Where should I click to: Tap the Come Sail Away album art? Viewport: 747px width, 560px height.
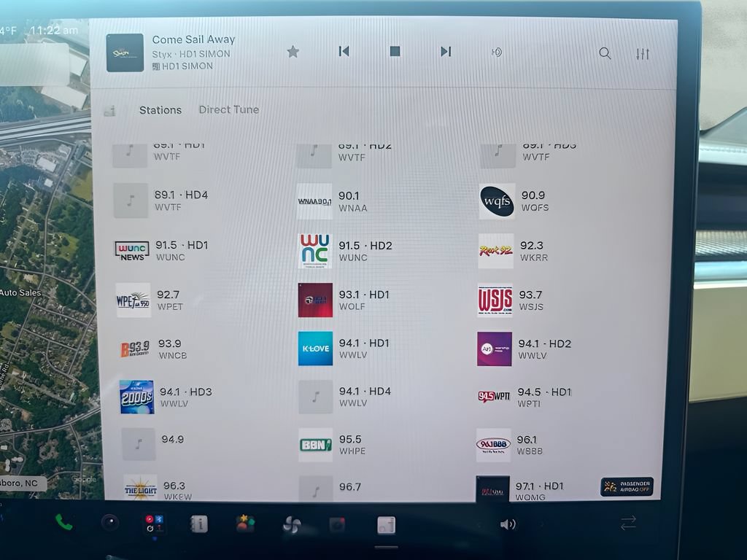tap(125, 52)
